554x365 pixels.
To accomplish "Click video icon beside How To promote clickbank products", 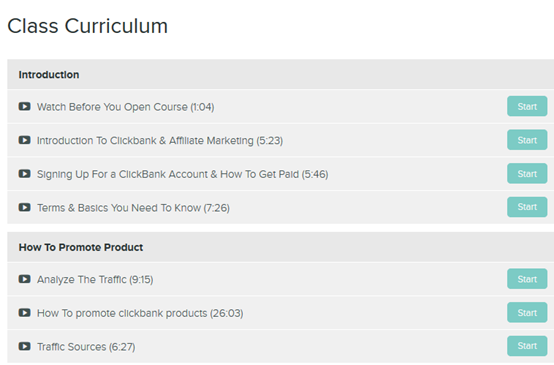I will coord(24,313).
